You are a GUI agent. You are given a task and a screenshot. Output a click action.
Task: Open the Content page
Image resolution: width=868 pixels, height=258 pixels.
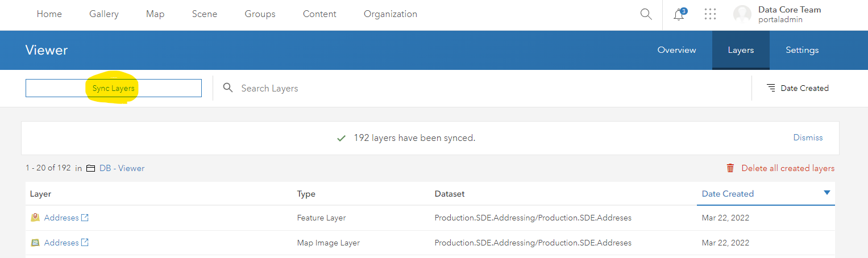click(319, 14)
